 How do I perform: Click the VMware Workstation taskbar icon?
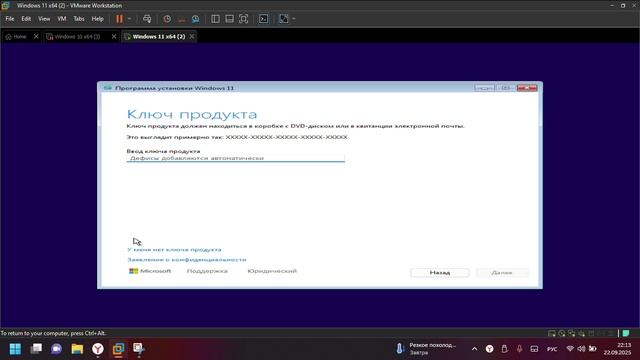point(118,349)
